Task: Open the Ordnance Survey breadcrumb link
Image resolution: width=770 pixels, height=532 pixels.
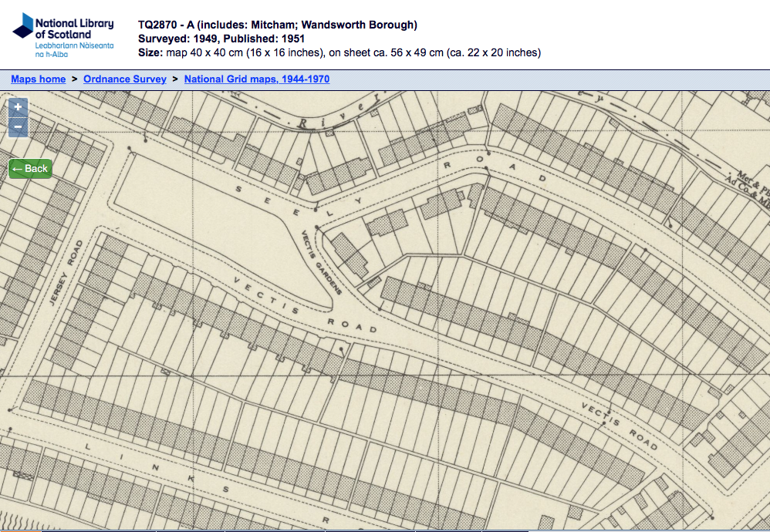Action: (x=125, y=79)
